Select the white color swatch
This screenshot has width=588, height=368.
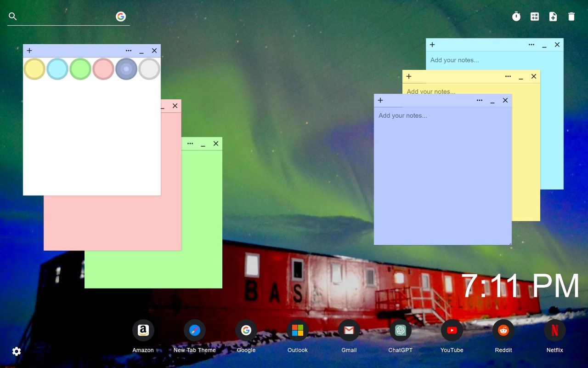pyautogui.click(x=149, y=69)
